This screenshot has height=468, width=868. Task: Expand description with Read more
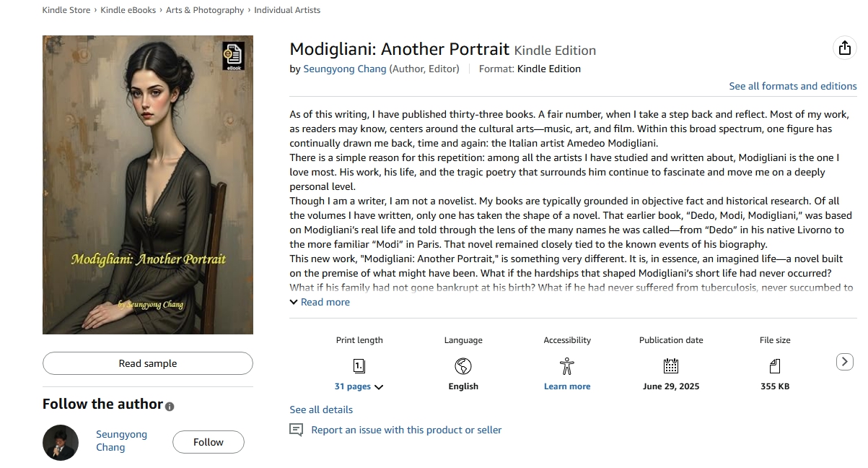[320, 302]
